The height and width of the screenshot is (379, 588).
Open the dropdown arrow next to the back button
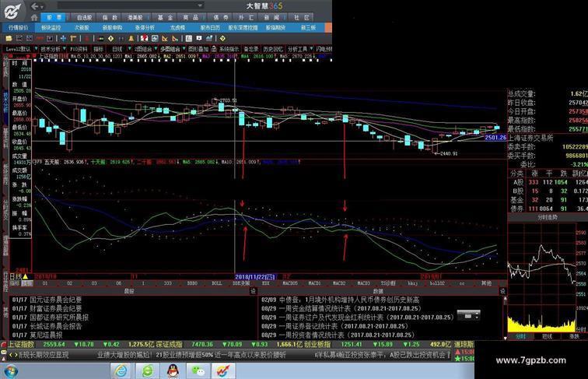coord(42,6)
